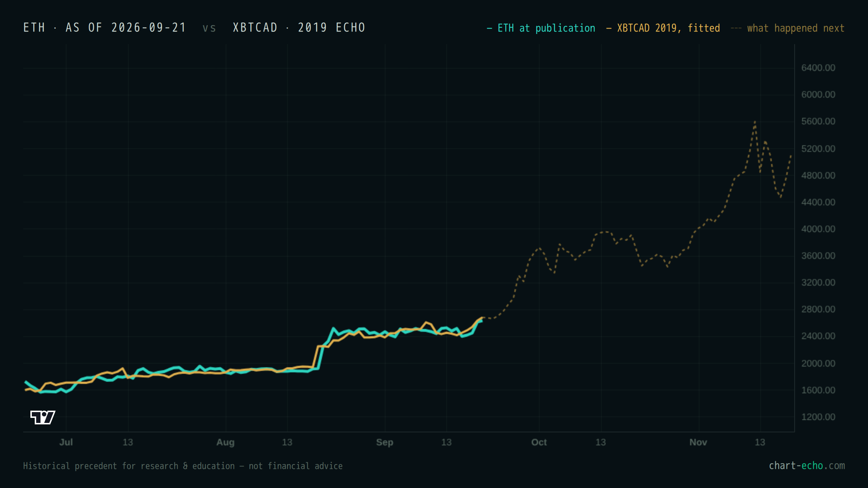Click the 3600.00 price axis label
This screenshot has height=488, width=868.
(818, 256)
